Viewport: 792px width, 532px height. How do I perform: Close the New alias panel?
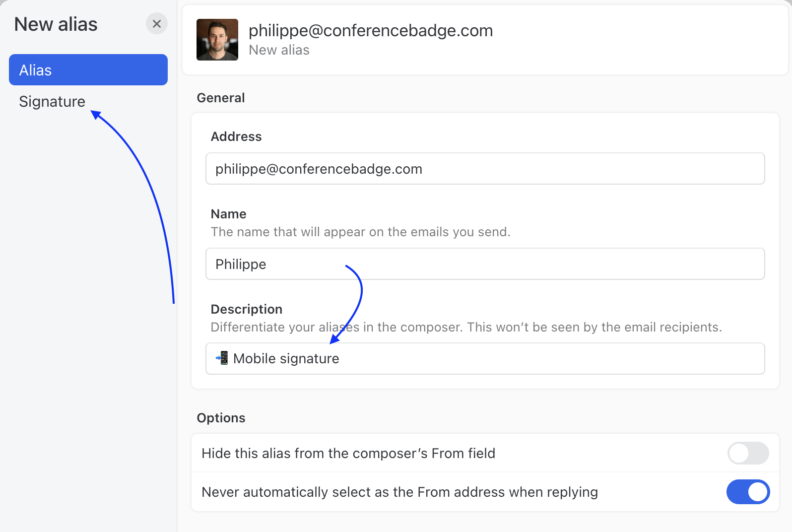(x=157, y=24)
